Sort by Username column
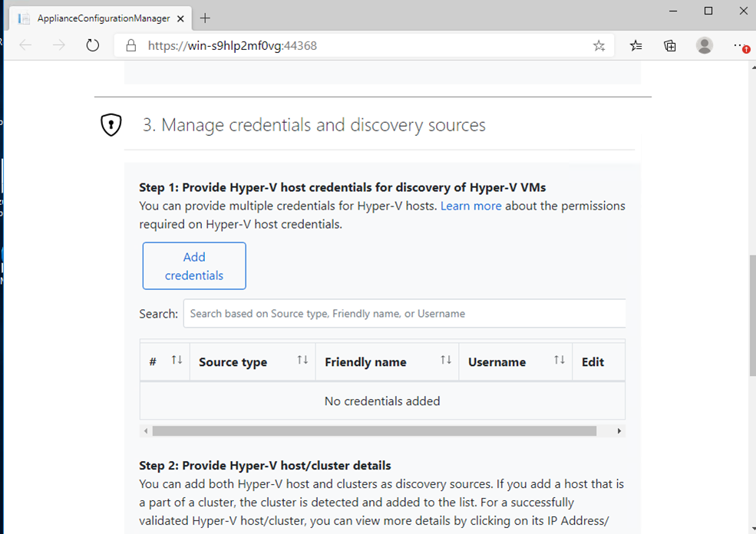Viewport: 756px width, 534px height. 560,361
